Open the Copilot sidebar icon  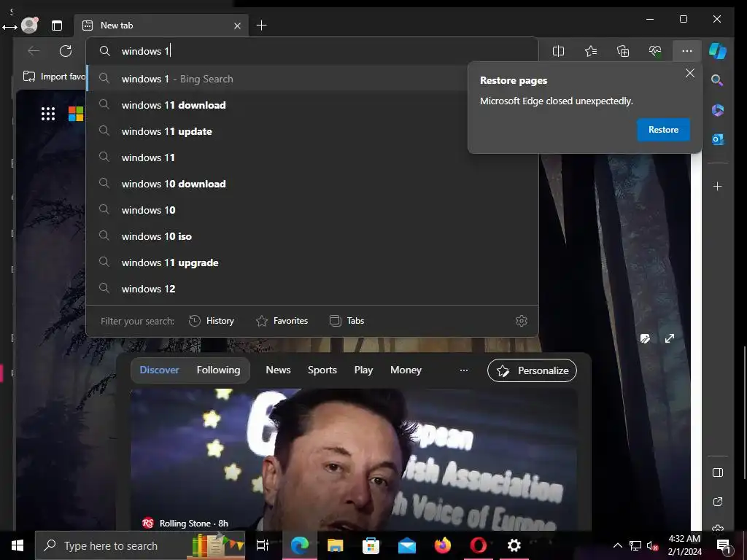pyautogui.click(x=718, y=51)
